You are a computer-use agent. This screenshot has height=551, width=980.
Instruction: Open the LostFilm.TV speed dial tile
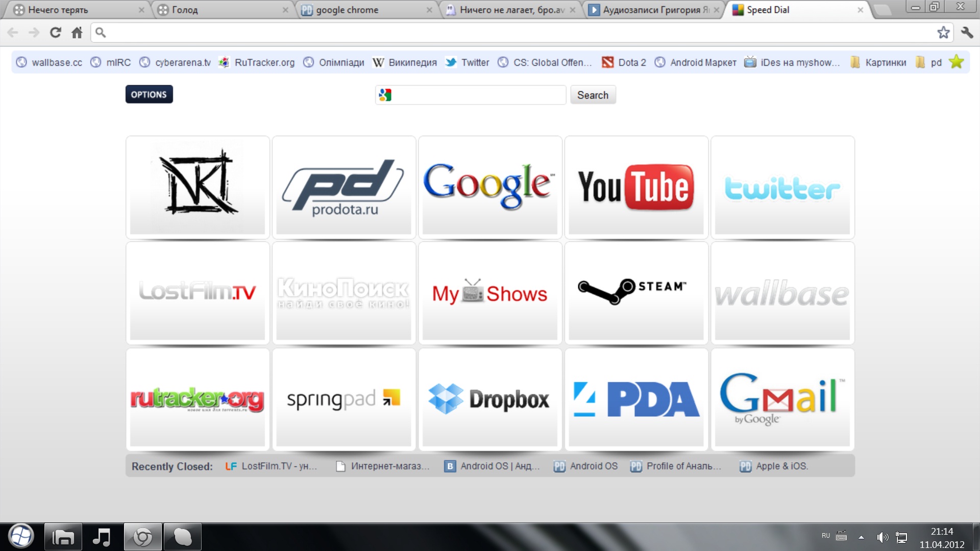click(198, 293)
